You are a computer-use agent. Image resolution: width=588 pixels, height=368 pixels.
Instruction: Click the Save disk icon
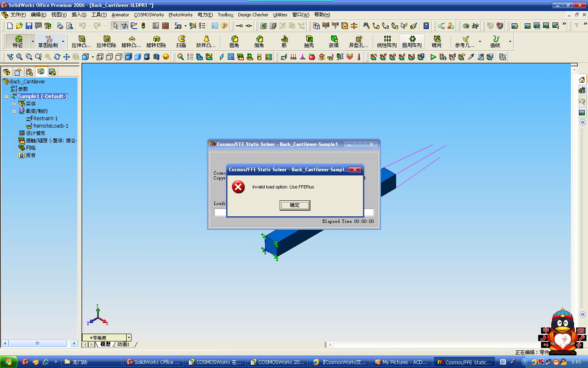click(x=29, y=26)
